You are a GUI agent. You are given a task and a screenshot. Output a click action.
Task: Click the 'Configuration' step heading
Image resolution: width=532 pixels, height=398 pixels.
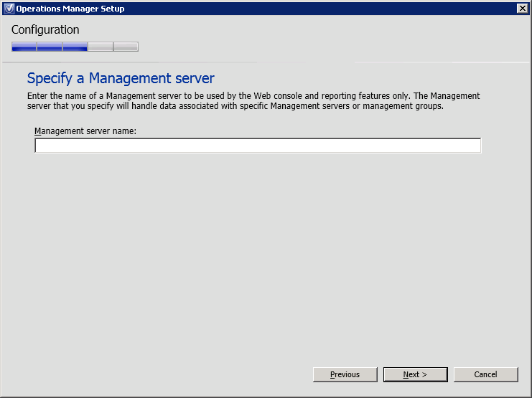pyautogui.click(x=45, y=30)
